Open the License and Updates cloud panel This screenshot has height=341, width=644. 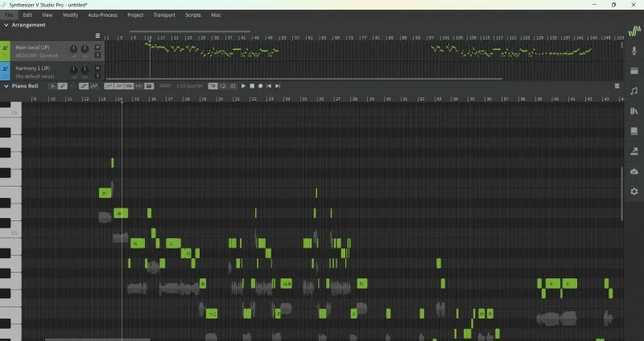tap(634, 171)
